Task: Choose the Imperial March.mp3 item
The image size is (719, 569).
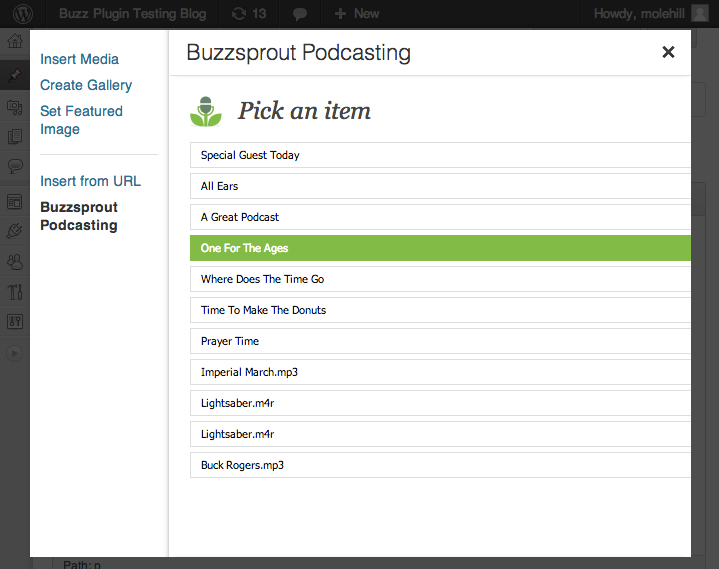Action: coord(440,372)
